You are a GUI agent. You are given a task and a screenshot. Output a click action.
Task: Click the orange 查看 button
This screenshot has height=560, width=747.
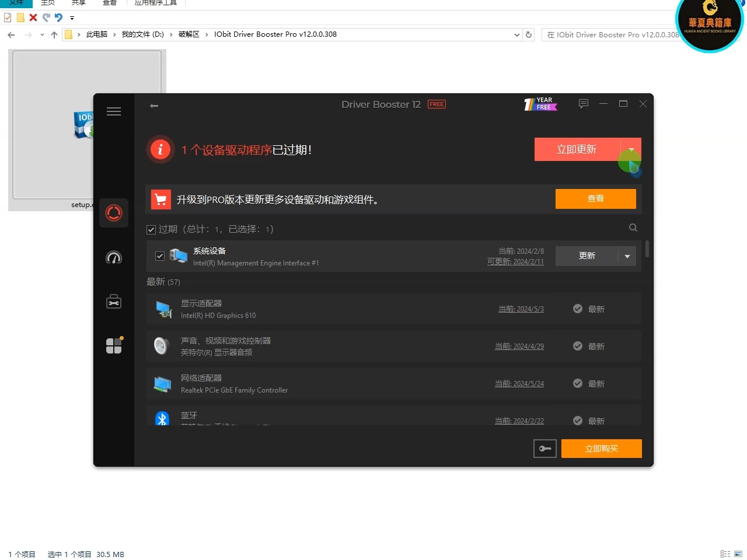596,199
